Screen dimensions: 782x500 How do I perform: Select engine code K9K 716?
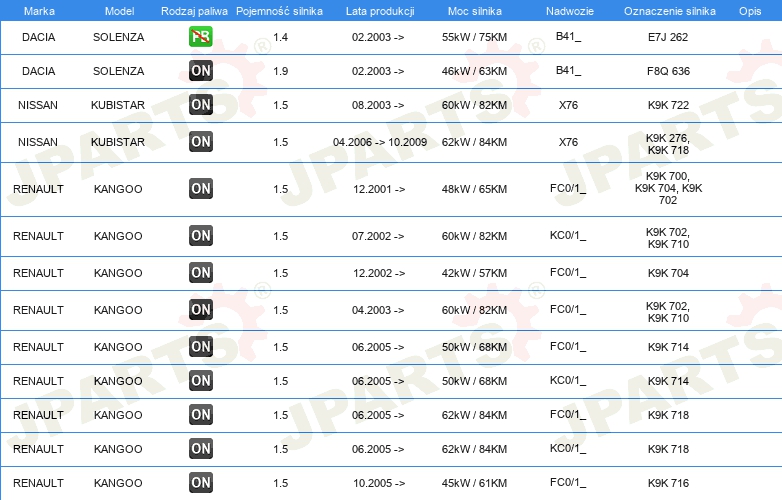(x=668, y=483)
